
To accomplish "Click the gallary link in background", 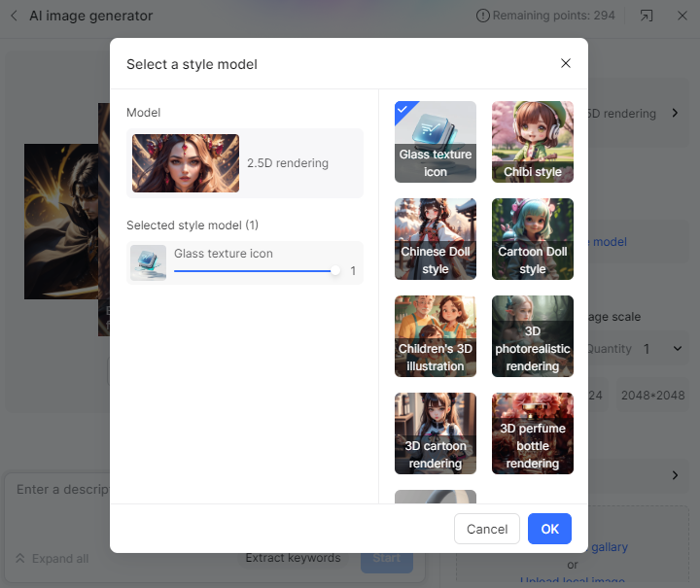I will pyautogui.click(x=610, y=547).
